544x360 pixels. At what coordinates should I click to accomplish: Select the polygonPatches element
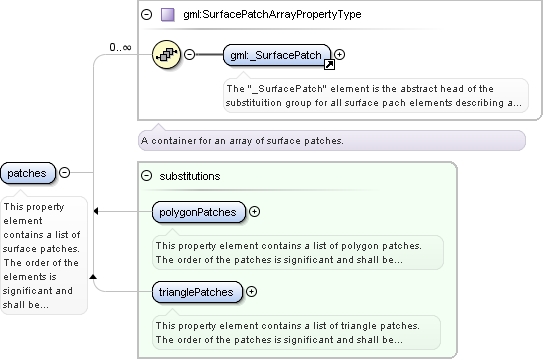click(198, 212)
